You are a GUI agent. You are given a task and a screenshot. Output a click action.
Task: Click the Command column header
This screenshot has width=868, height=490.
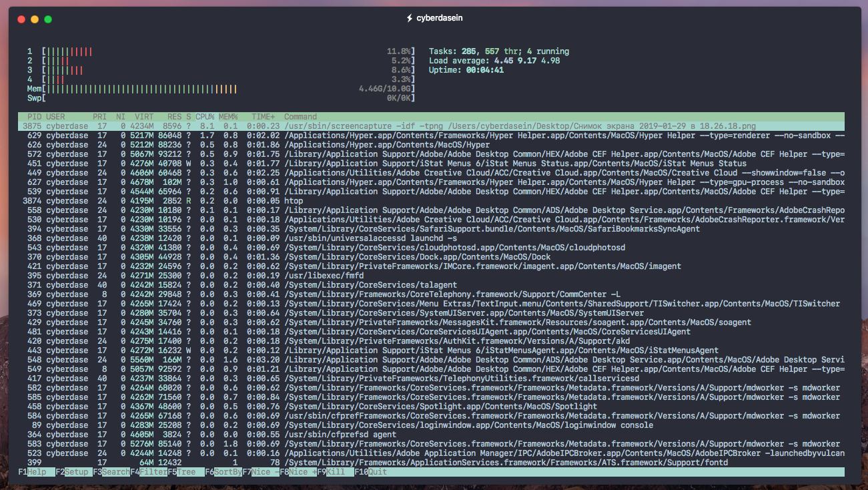pyautogui.click(x=300, y=117)
